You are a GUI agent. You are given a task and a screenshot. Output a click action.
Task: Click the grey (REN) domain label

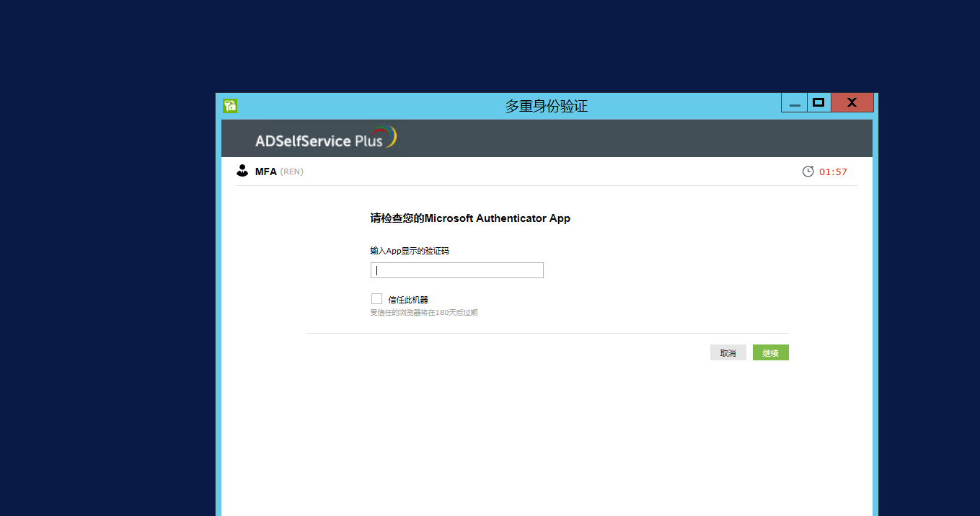[291, 172]
